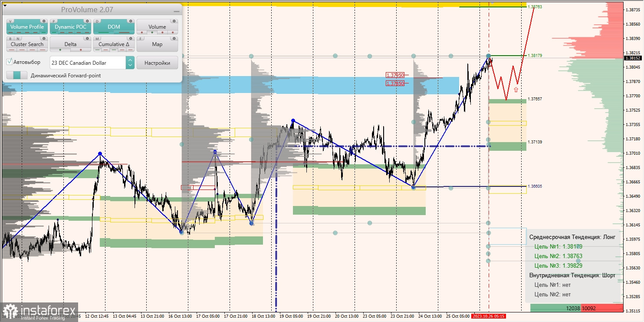This screenshot has width=644, height=322.
Task: Click the 1.38763 target level label
Action: coord(535,7)
